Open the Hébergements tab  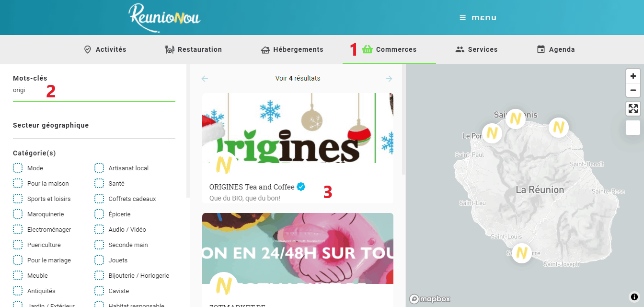tap(292, 49)
